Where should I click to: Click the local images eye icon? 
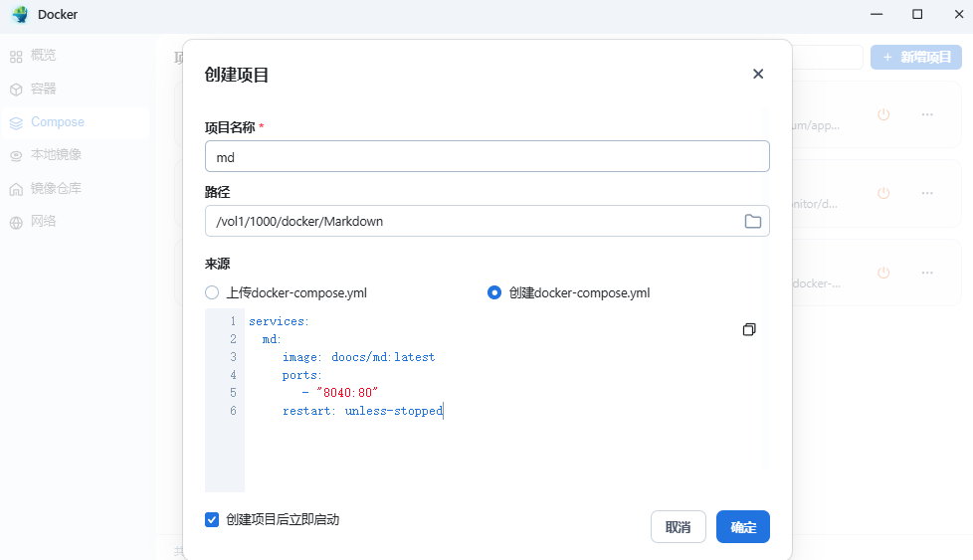click(16, 155)
